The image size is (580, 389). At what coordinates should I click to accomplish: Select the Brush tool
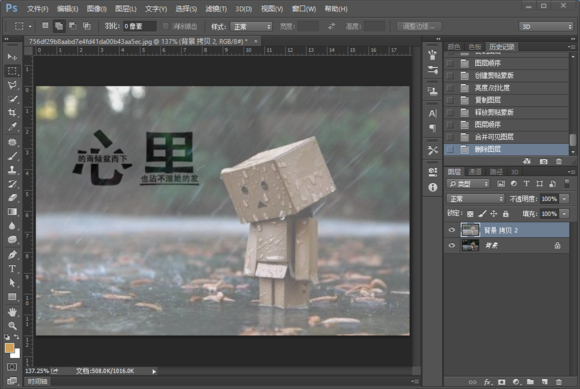point(12,156)
